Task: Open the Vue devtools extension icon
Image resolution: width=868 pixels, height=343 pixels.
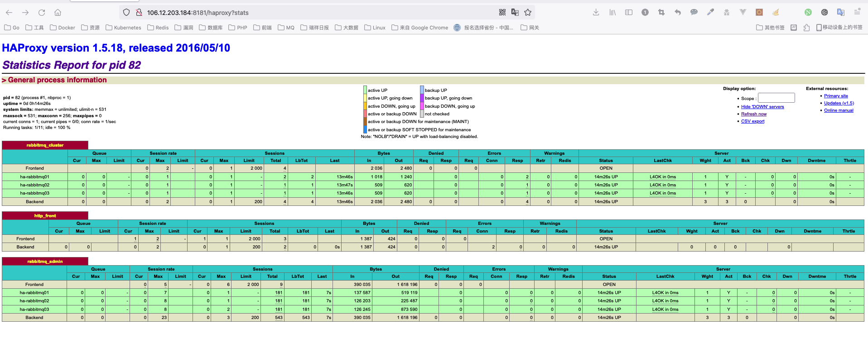Action: click(x=743, y=12)
